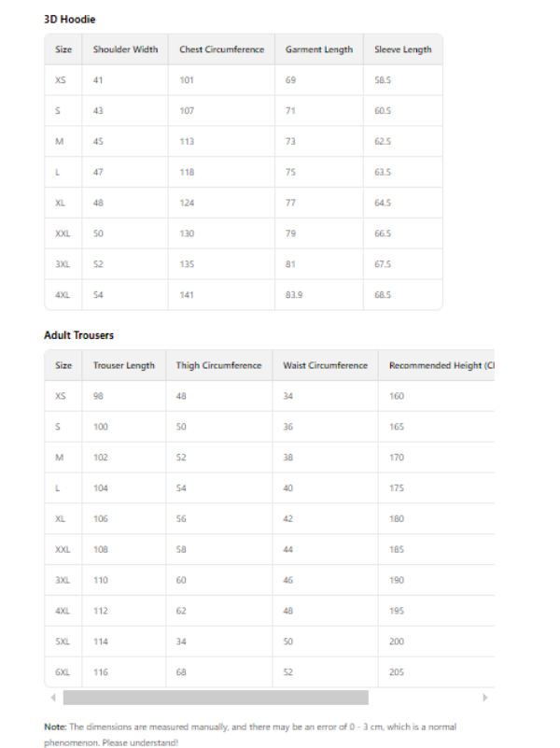Click the 141 chest circumference cell
The height and width of the screenshot is (748, 560).
coord(187,294)
